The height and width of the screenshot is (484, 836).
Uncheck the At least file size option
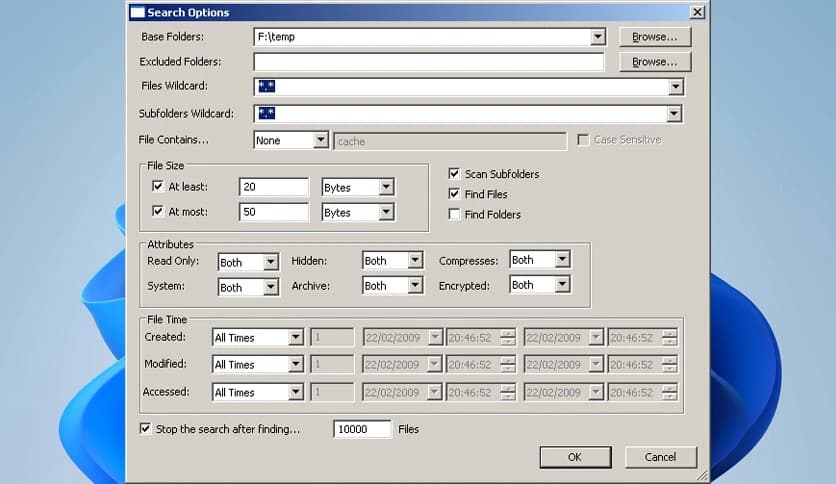(158, 186)
